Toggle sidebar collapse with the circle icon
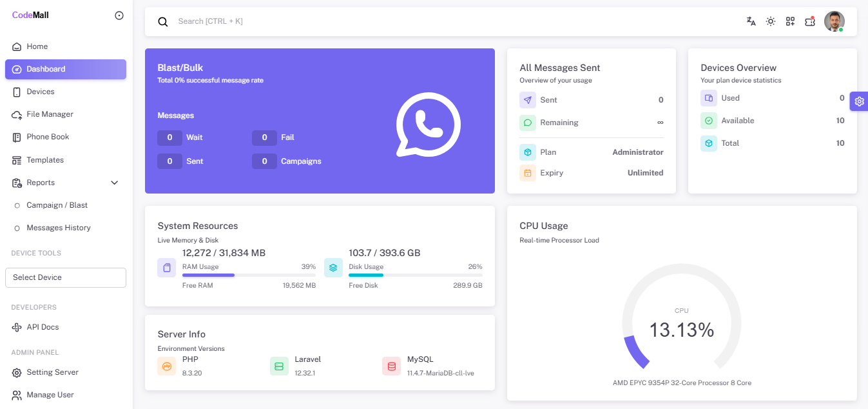The width and height of the screenshot is (868, 409). coord(119,15)
